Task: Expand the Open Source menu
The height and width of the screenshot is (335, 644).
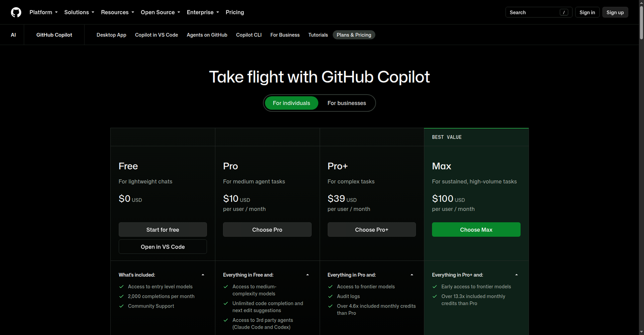Action: coord(161,12)
